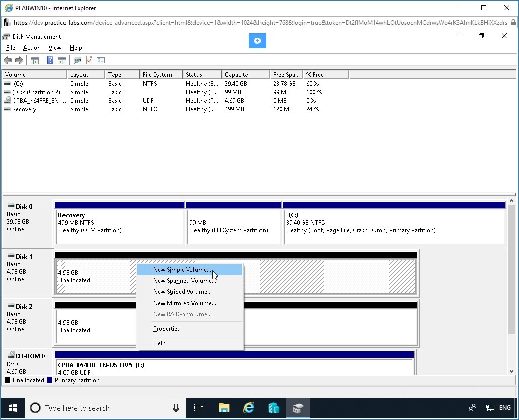The image size is (519, 420).
Task: Click the checkmark page toolbar icon
Action: click(x=89, y=61)
